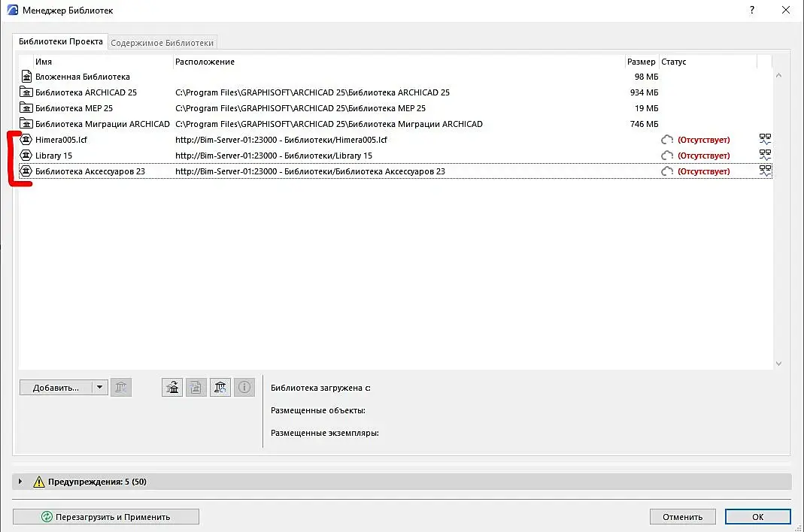Confirm with the OK button
Image resolution: width=804 pixels, height=532 pixels.
(x=757, y=517)
